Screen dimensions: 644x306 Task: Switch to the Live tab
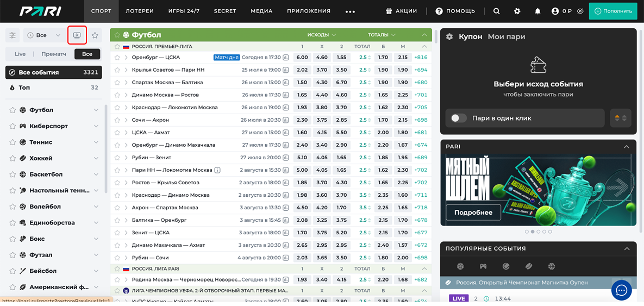pyautogui.click(x=20, y=54)
